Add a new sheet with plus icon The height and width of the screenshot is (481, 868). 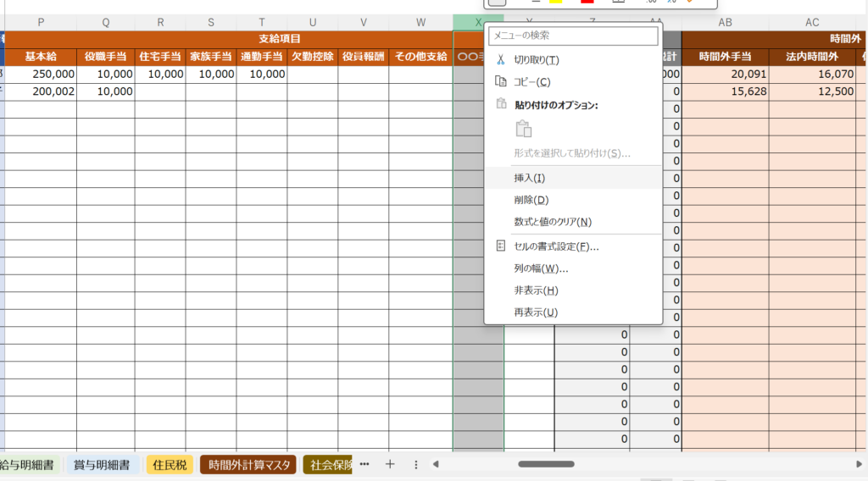[390, 464]
